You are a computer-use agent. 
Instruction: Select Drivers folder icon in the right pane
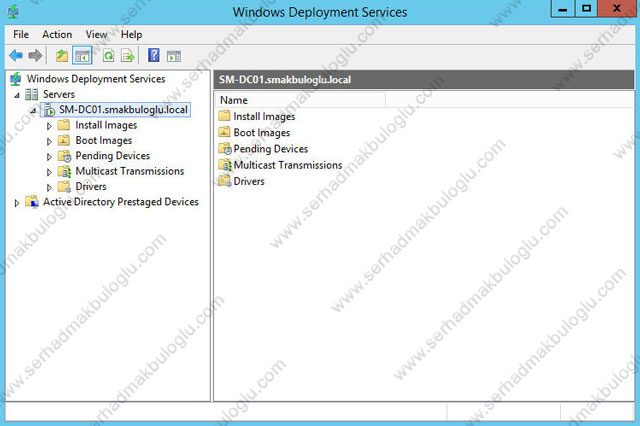[225, 181]
